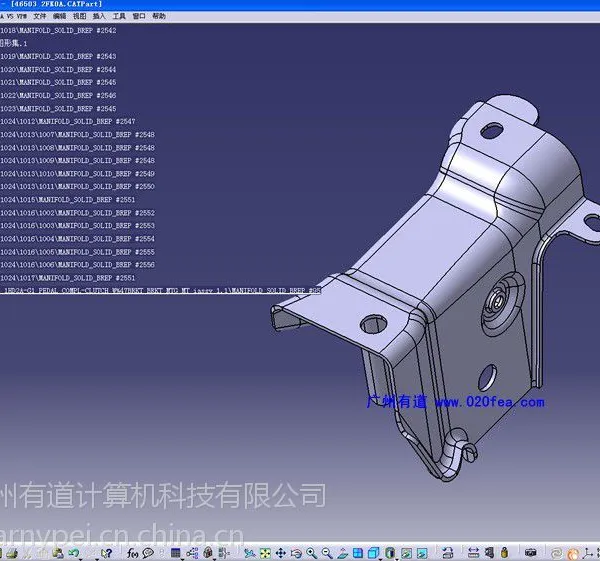This screenshot has height=561, width=600.
Task: Open the render style dropdown arrow
Action: click(x=397, y=559)
